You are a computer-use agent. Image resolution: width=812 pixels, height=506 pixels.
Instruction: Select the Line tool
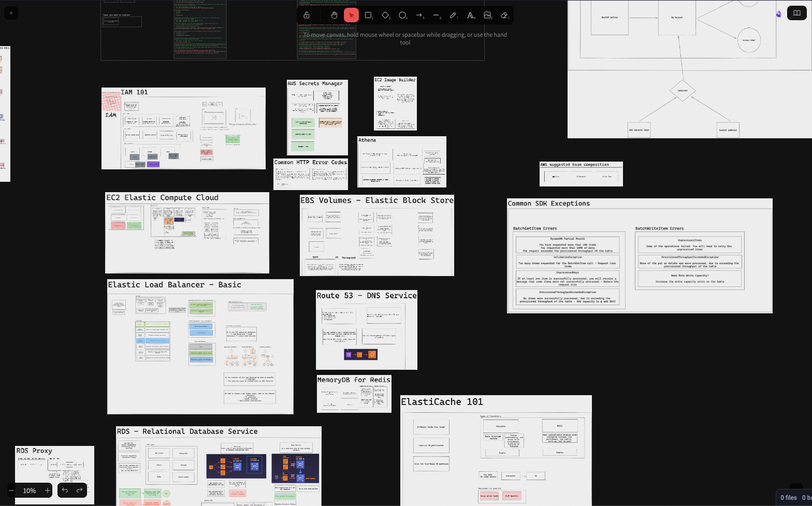pos(436,15)
